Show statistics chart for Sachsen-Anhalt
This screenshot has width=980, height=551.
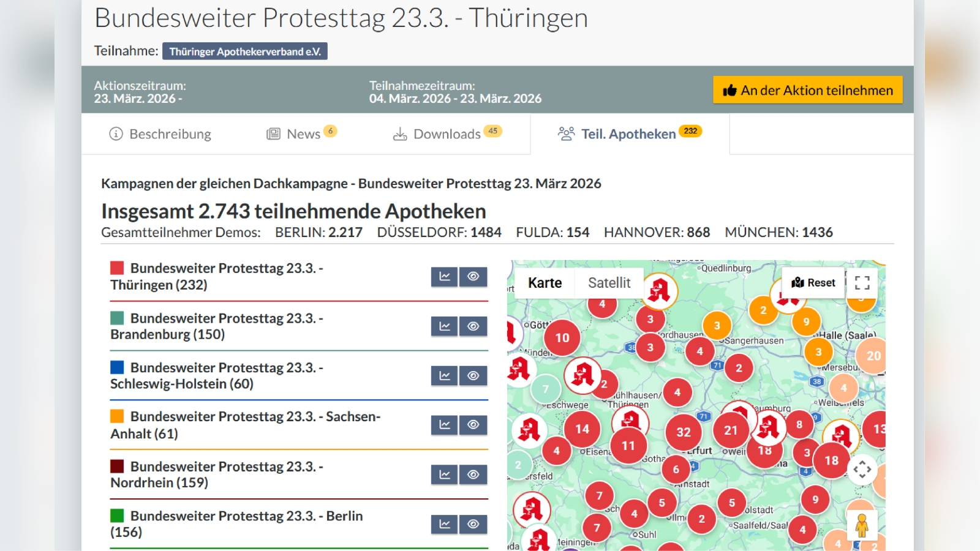tap(444, 425)
